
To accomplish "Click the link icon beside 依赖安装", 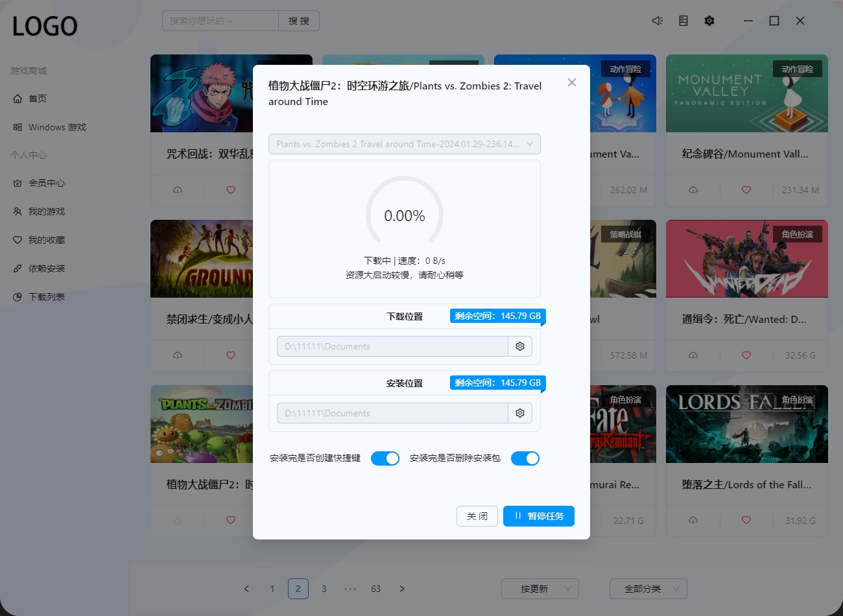I will tap(18, 268).
